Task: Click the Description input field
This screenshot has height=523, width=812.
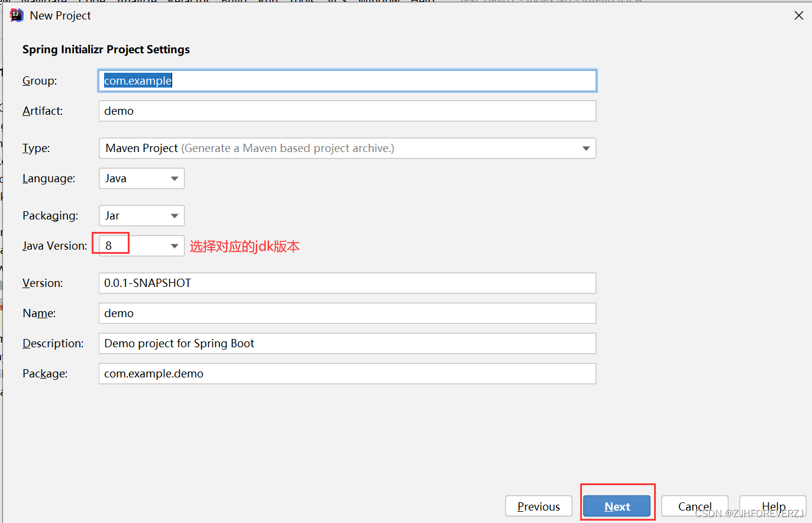Action: coord(347,343)
